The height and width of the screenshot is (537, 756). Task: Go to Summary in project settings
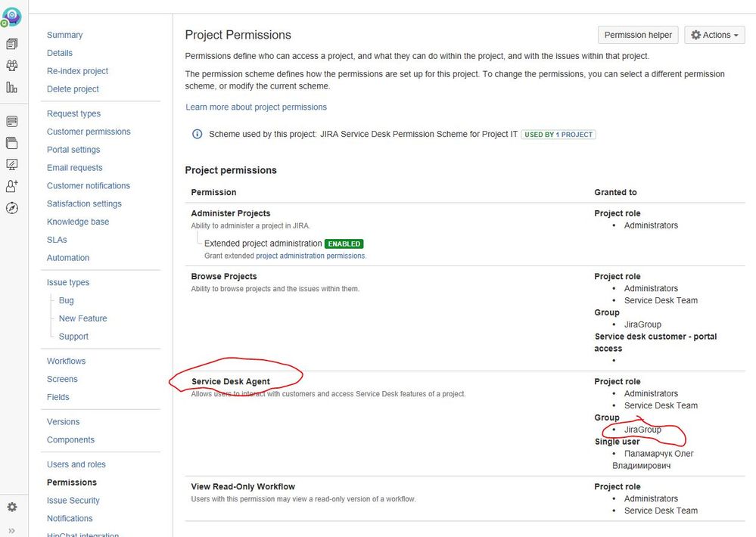[x=64, y=35]
